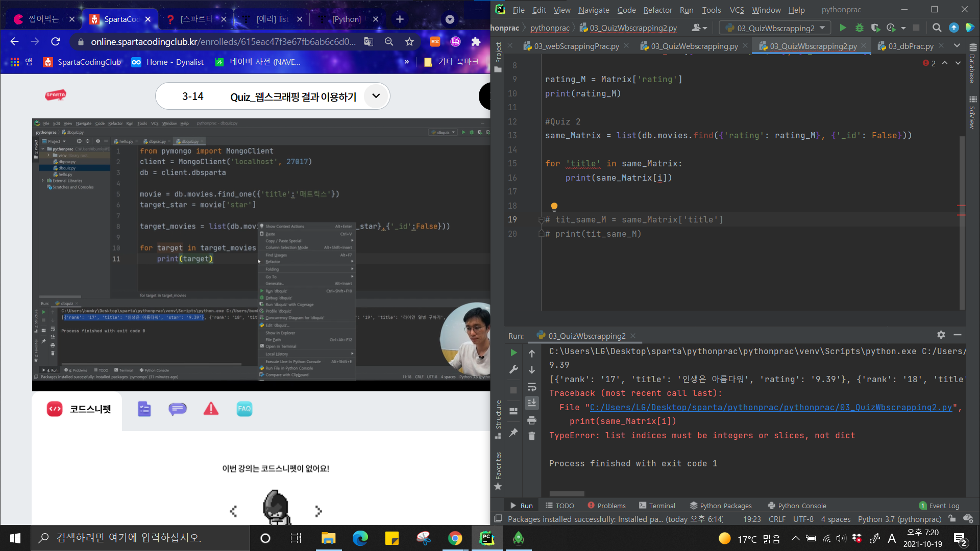Click the warning triangle icon below video
The image size is (980, 551).
coord(211,409)
